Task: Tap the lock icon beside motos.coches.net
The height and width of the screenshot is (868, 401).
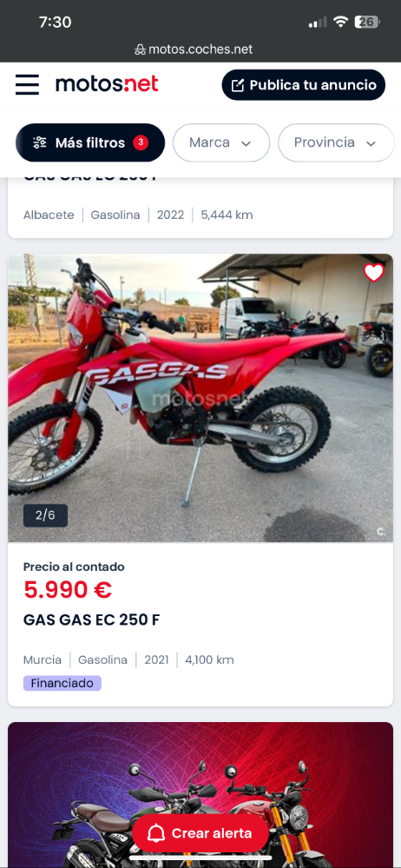Action: click(141, 50)
